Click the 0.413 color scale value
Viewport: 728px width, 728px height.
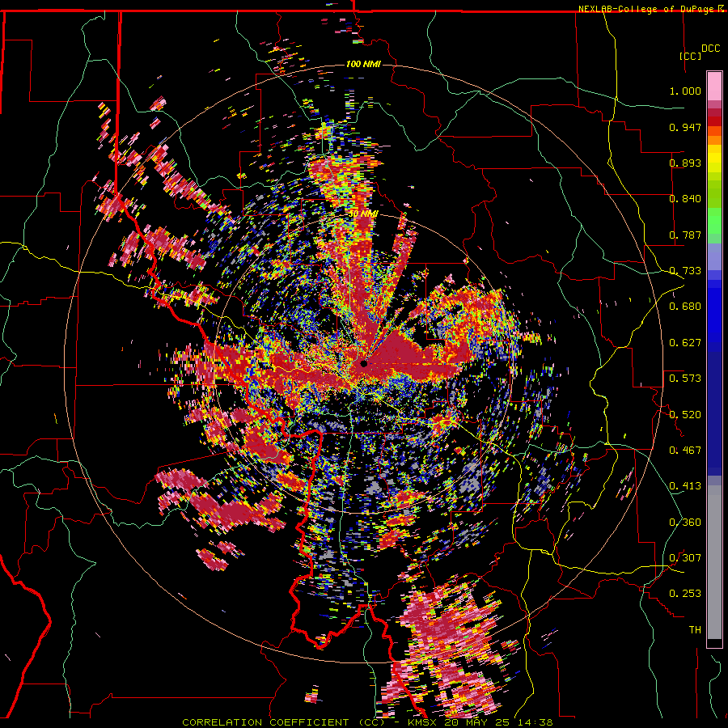pos(685,486)
